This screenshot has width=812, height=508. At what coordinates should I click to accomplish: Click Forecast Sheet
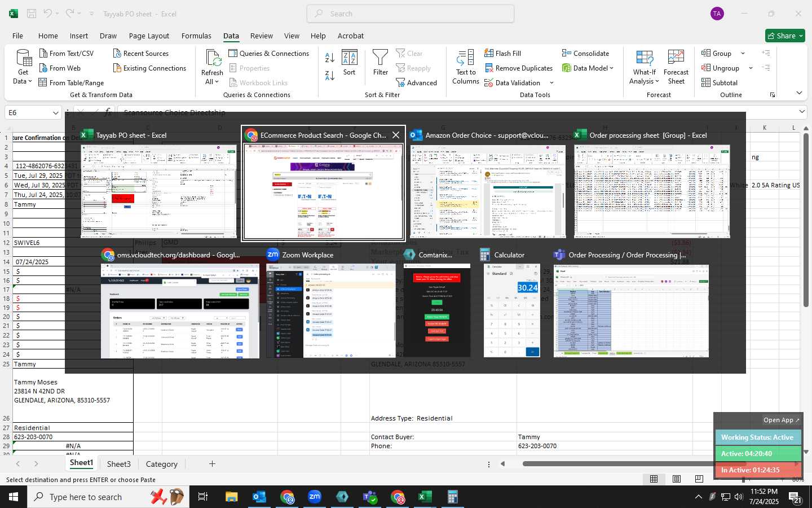pyautogui.click(x=676, y=67)
